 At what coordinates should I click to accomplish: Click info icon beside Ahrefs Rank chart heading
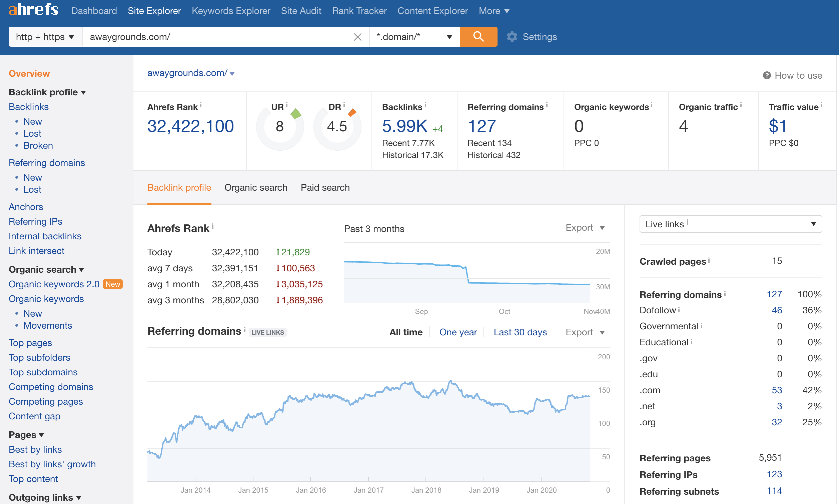coord(213,226)
